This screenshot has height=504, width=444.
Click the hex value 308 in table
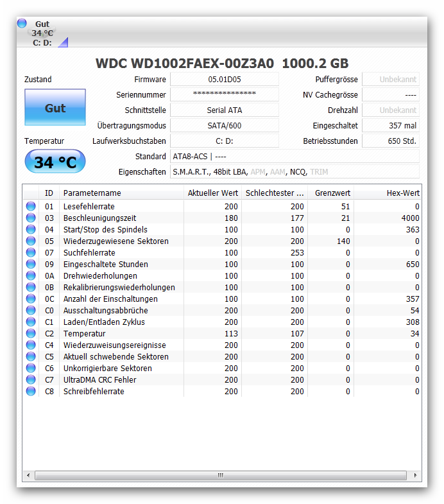(x=413, y=322)
